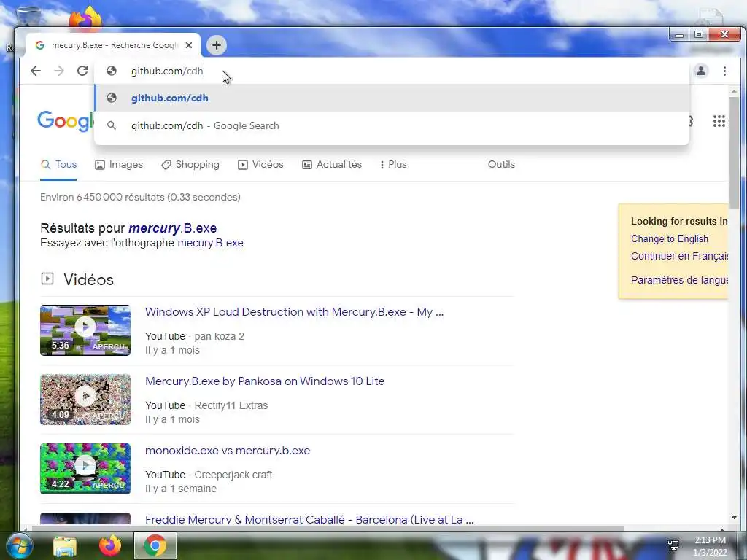Screen dimensions: 747x560
Task: Select the mecury.B.exe browser tab
Action: pyautogui.click(x=113, y=45)
